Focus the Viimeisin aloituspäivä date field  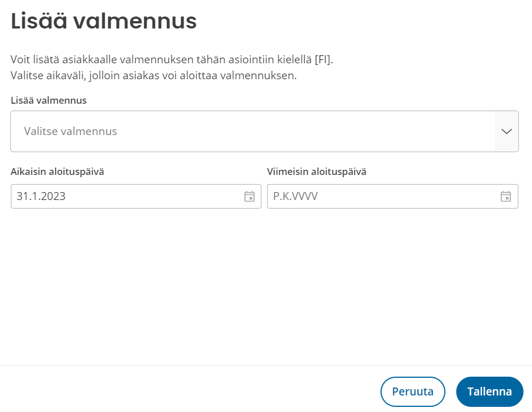392,196
